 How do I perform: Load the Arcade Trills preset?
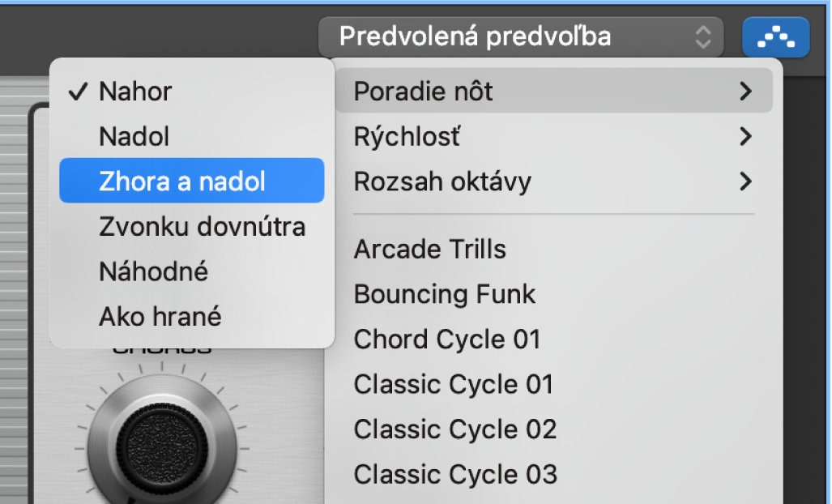pyautogui.click(x=429, y=249)
